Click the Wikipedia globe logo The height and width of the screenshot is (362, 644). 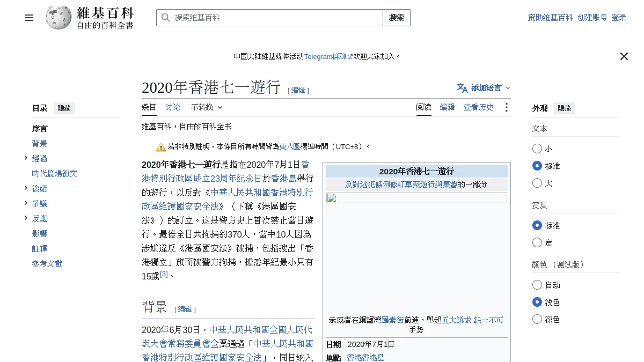tap(58, 17)
